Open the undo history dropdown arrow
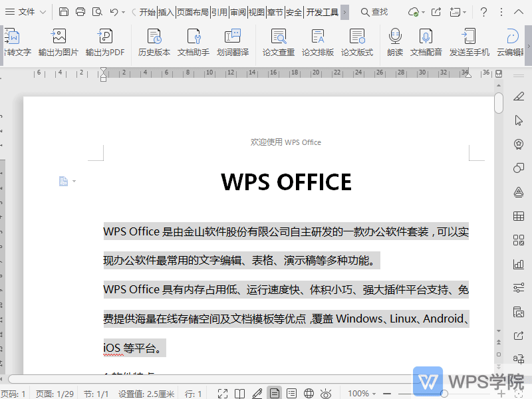 tap(123, 12)
